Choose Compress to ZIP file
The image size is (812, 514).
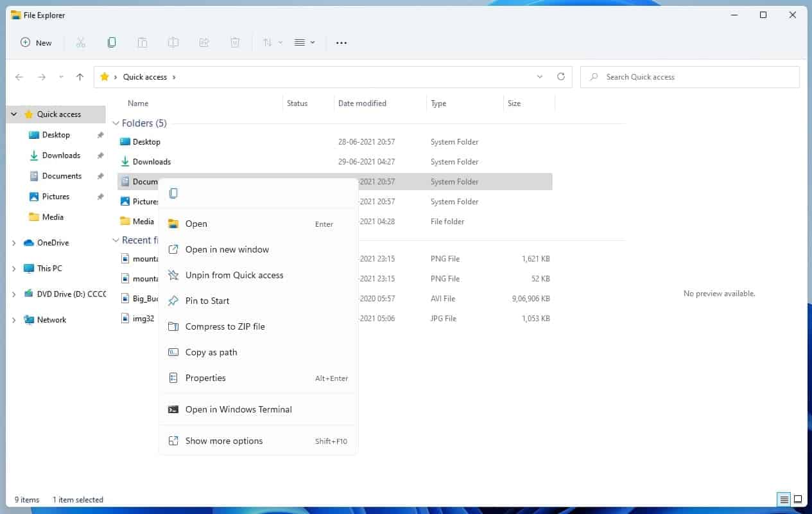point(225,326)
